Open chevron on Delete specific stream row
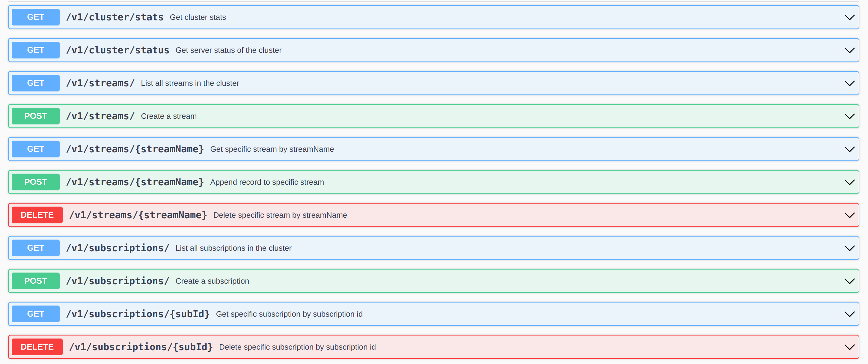Screen dimensions: 868x364 (x=849, y=215)
